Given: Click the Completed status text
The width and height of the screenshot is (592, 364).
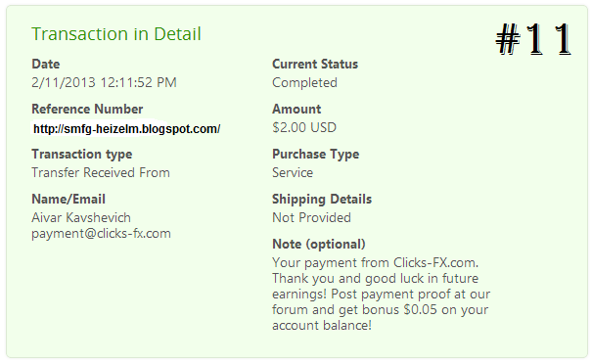Looking at the screenshot, I should pyautogui.click(x=304, y=83).
